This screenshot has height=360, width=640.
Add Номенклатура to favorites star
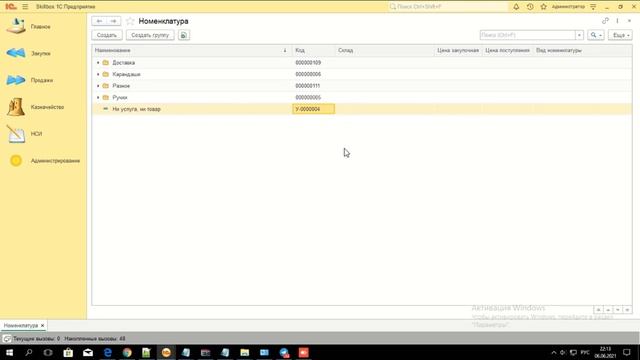[x=130, y=21]
